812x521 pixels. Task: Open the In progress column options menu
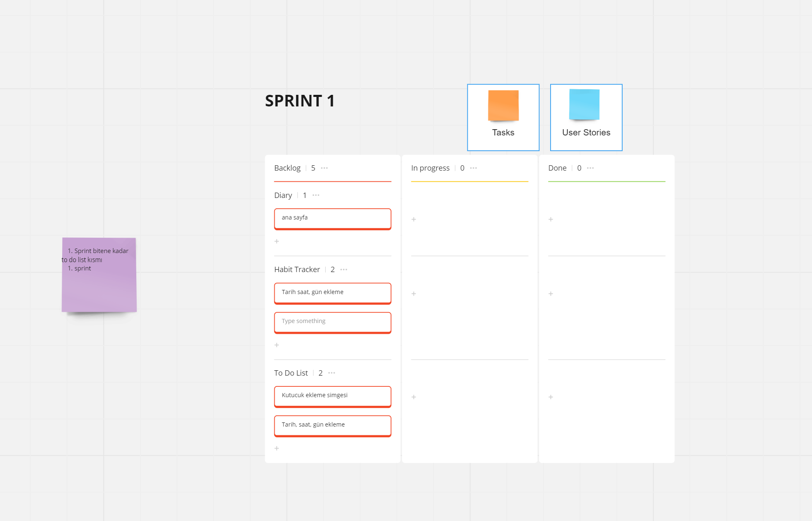474,168
